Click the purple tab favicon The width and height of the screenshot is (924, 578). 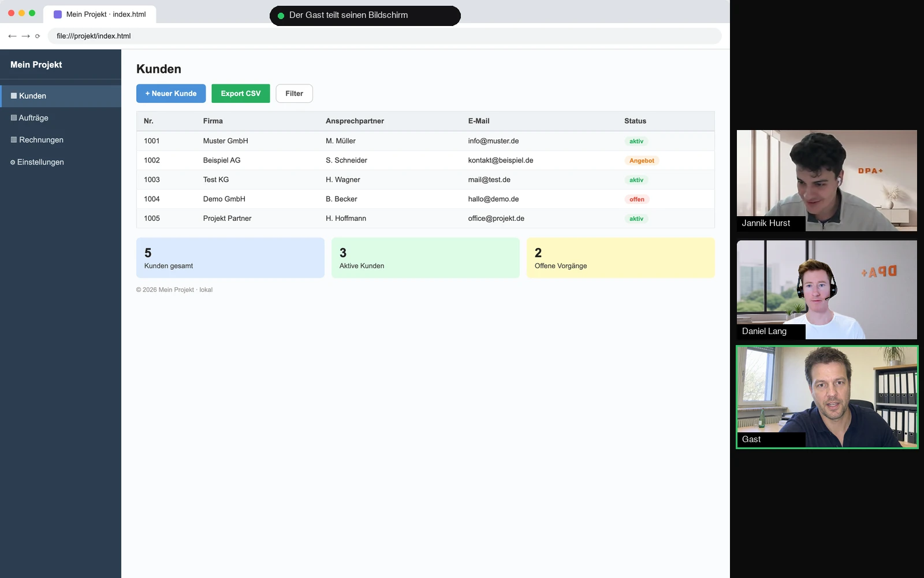(x=58, y=14)
